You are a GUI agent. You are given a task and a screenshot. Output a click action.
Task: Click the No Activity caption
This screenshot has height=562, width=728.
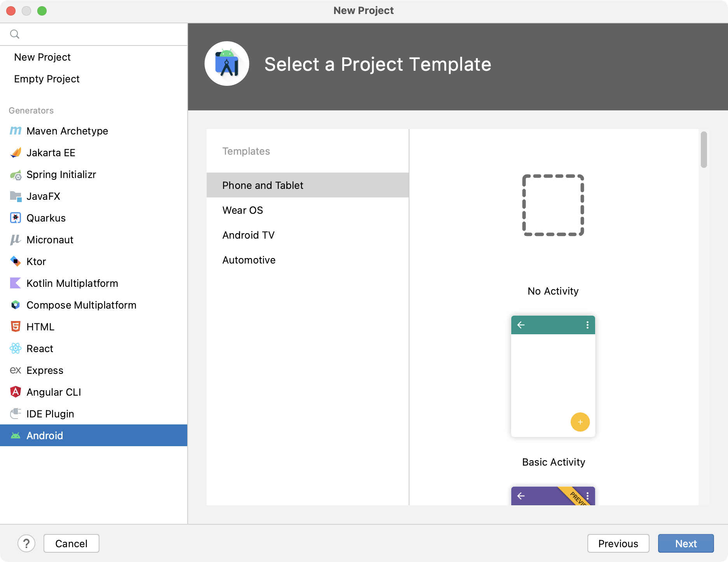point(553,291)
